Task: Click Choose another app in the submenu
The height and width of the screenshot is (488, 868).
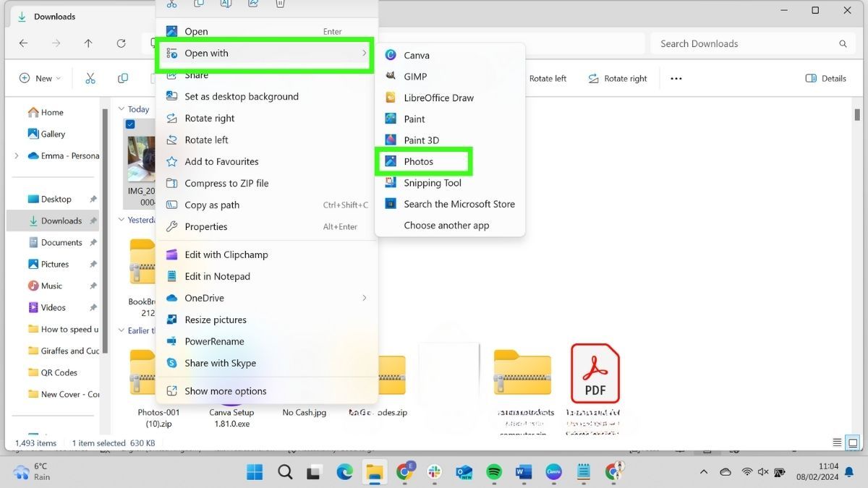Action: (x=448, y=225)
